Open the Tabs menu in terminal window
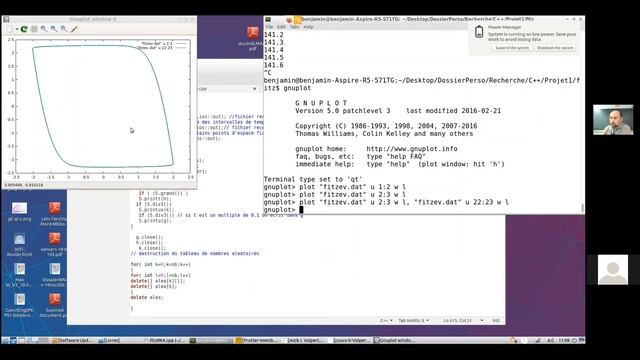Viewport: 640px width, 360px height. [x=295, y=27]
